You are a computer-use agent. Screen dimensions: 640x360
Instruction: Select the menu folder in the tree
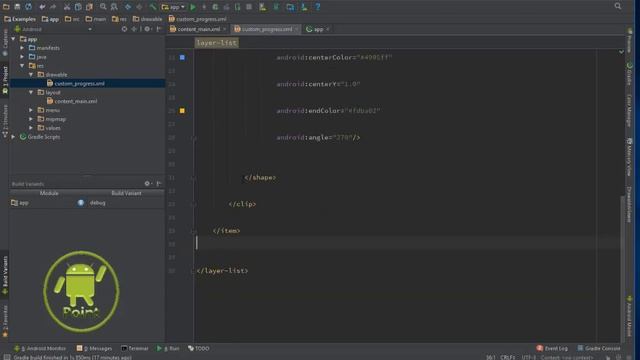pyautogui.click(x=49, y=110)
